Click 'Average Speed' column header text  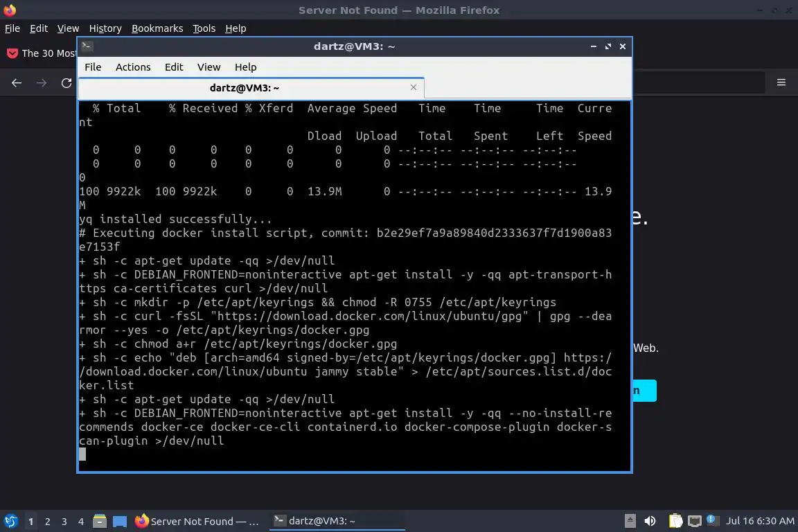point(352,109)
